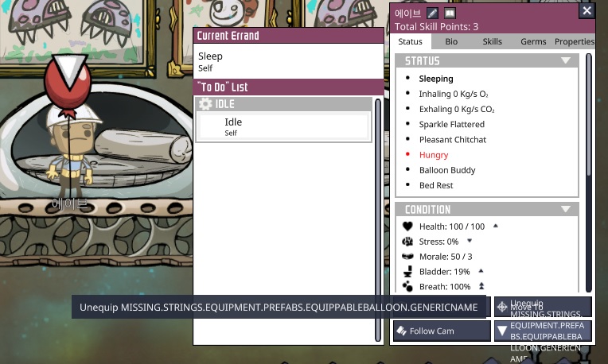Click the Move To crosshair icon

(x=502, y=307)
